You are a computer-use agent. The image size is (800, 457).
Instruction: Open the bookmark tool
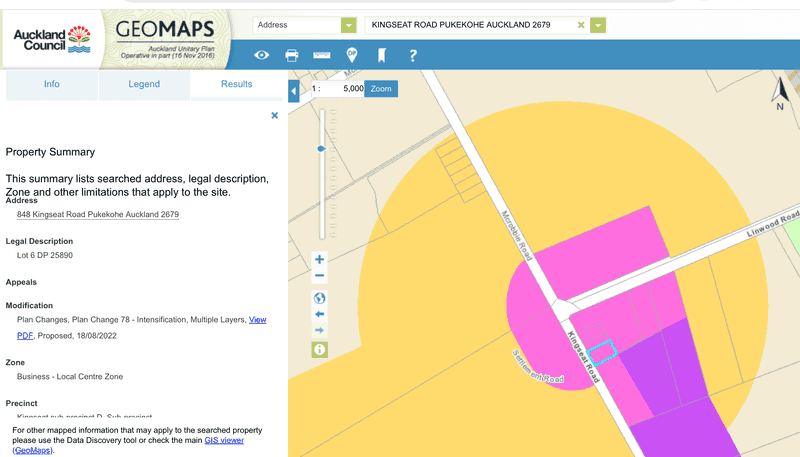tap(381, 55)
